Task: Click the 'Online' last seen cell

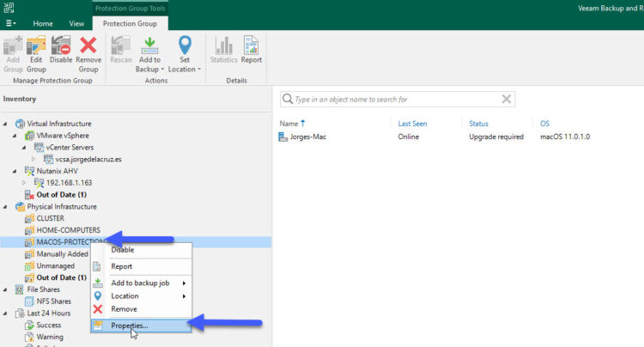Action: (x=408, y=137)
